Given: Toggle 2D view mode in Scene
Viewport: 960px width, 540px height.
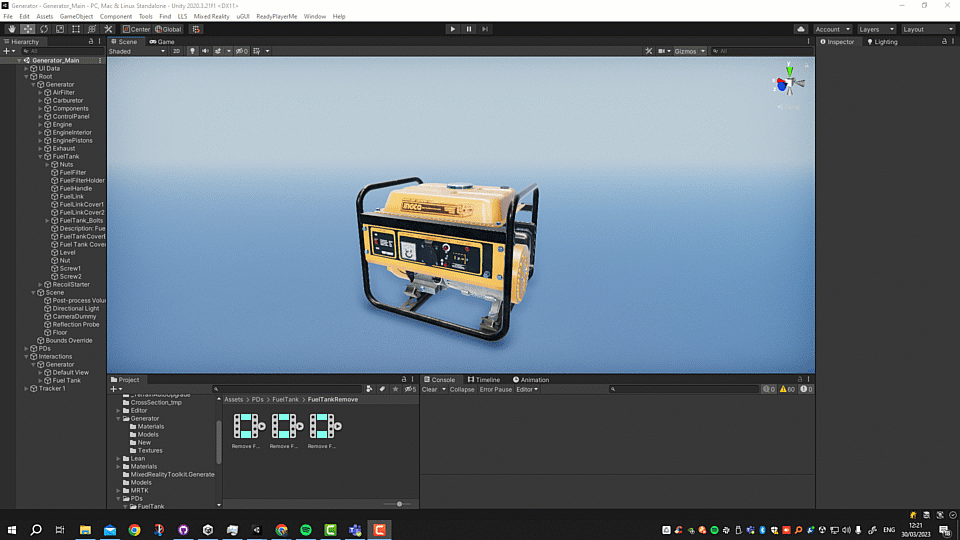Looking at the screenshot, I should pos(176,51).
